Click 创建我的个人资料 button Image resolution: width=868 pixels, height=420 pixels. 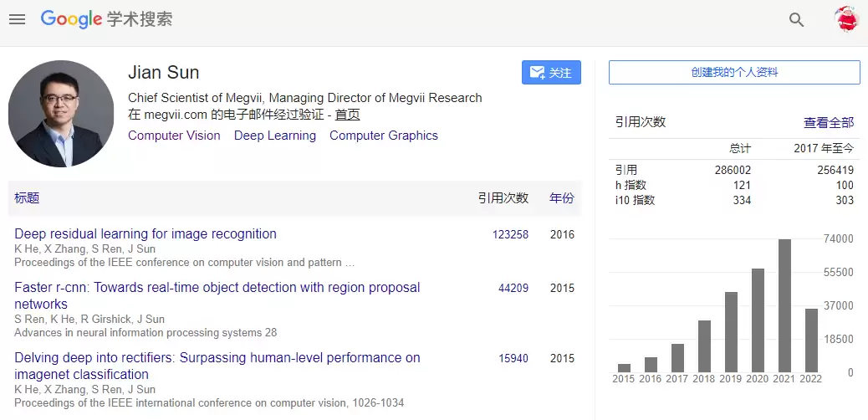pos(734,73)
